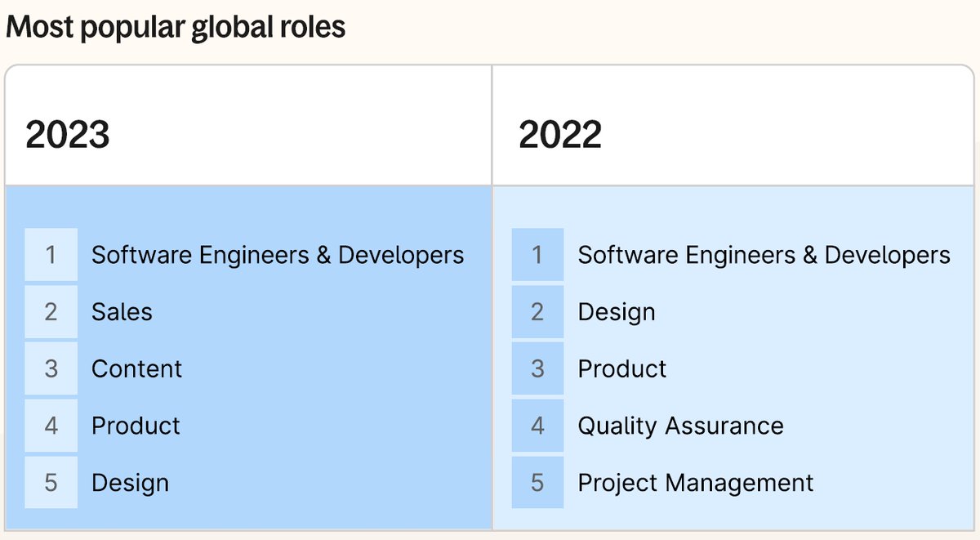
Task: Click the rank 5 badge in 2022
Action: click(537, 483)
